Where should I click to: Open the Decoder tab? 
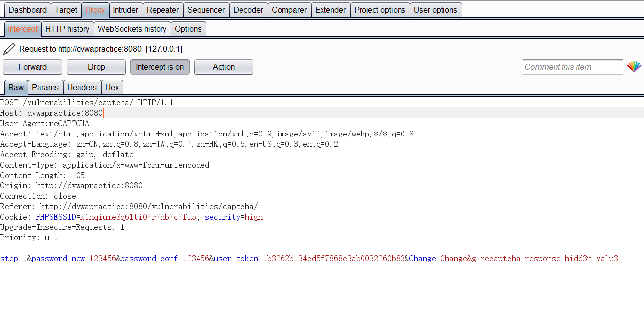[248, 10]
